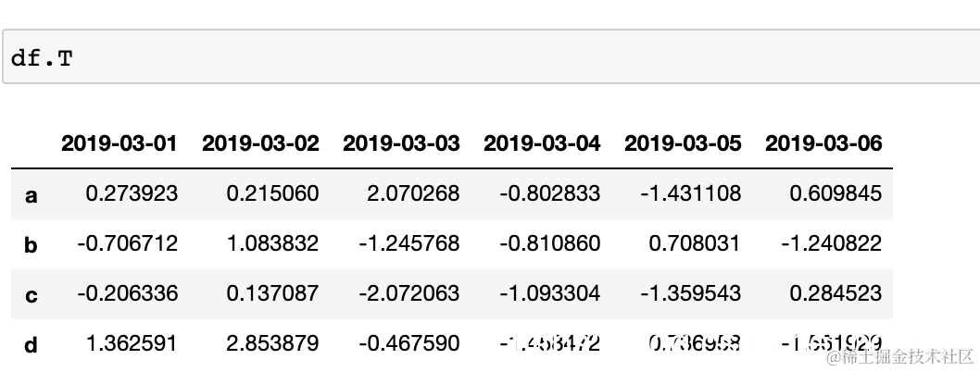Image resolution: width=980 pixels, height=372 pixels.
Task: Click cell value -2.072063 in row c
Action: pos(409,293)
